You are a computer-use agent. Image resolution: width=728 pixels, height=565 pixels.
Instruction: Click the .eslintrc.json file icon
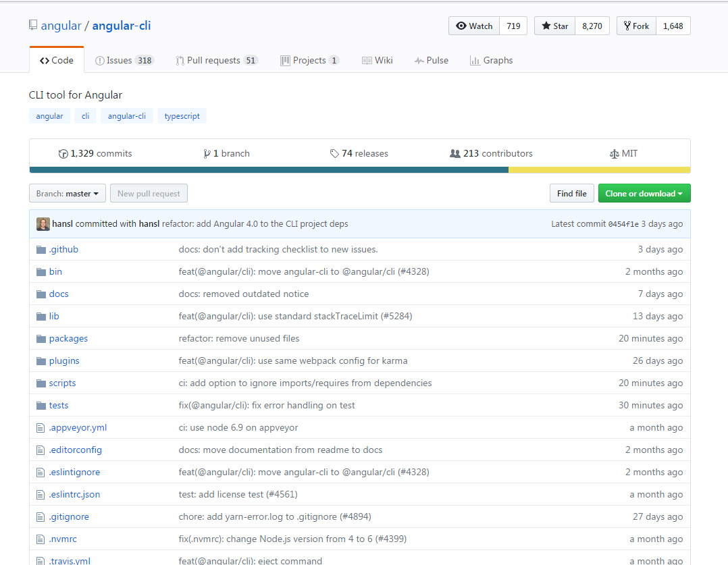point(41,495)
